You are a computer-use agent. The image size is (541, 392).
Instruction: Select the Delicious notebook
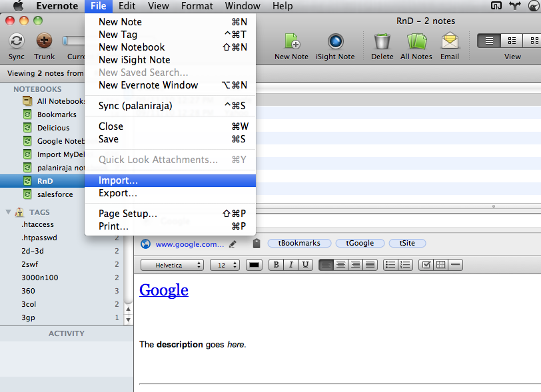[x=53, y=128]
